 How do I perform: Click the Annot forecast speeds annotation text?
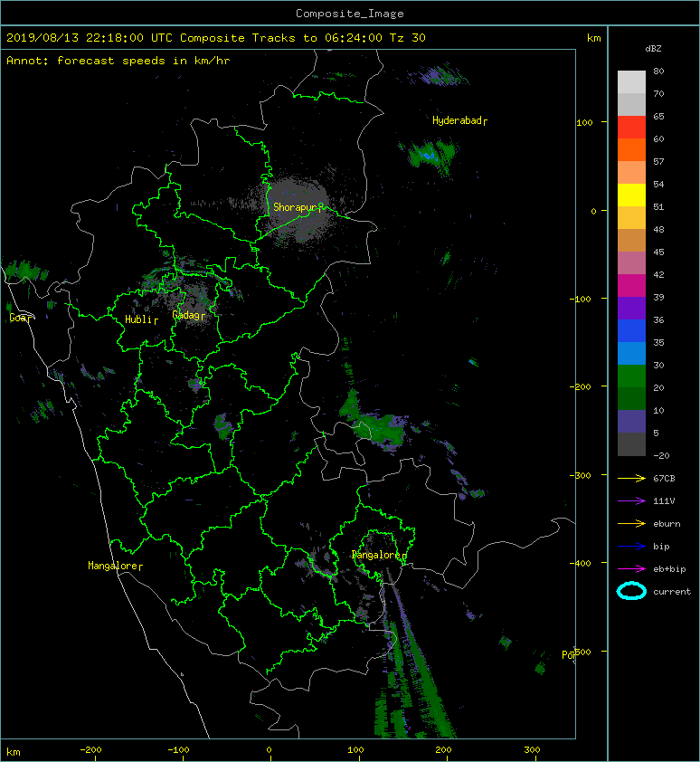118,61
